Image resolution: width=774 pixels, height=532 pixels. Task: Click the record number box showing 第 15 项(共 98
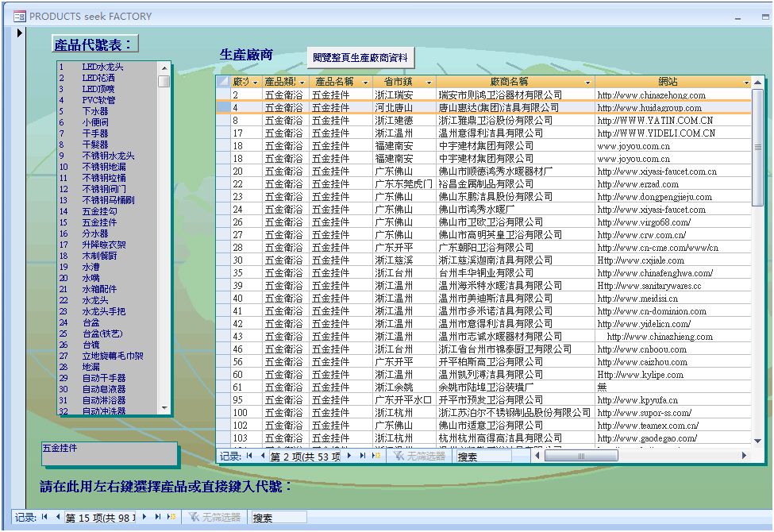[100, 517]
